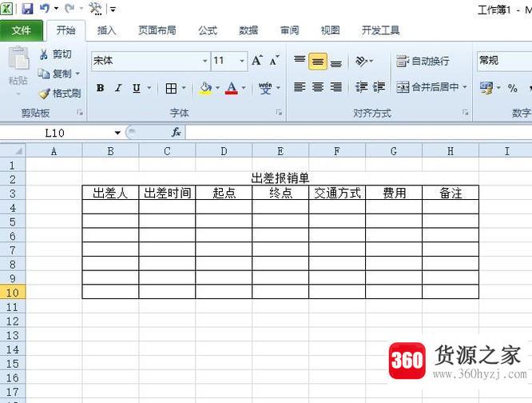This screenshot has height=403, width=532.
Task: Switch to the 审阅 Review tab
Action: point(289,30)
